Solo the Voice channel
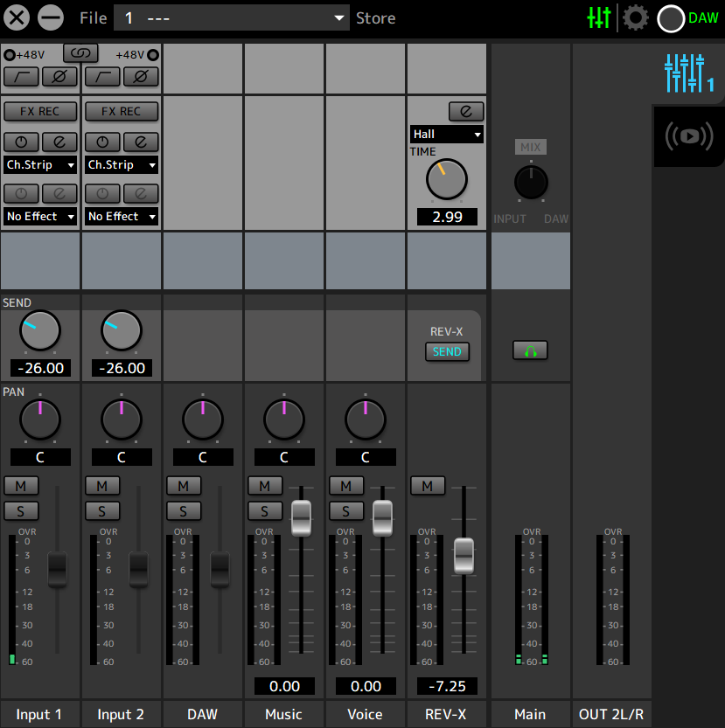Screen dimensions: 725x728 point(346,511)
